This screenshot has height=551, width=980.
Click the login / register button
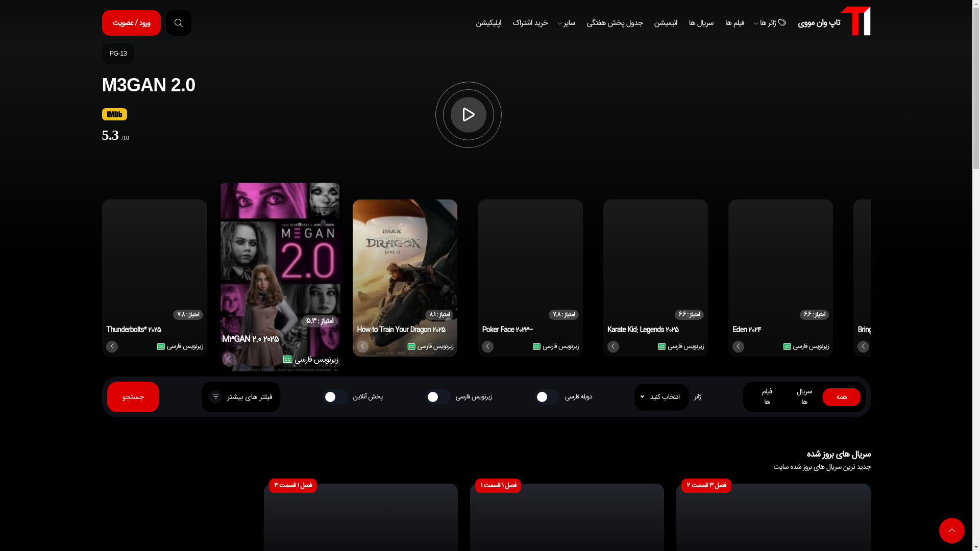[x=131, y=23]
